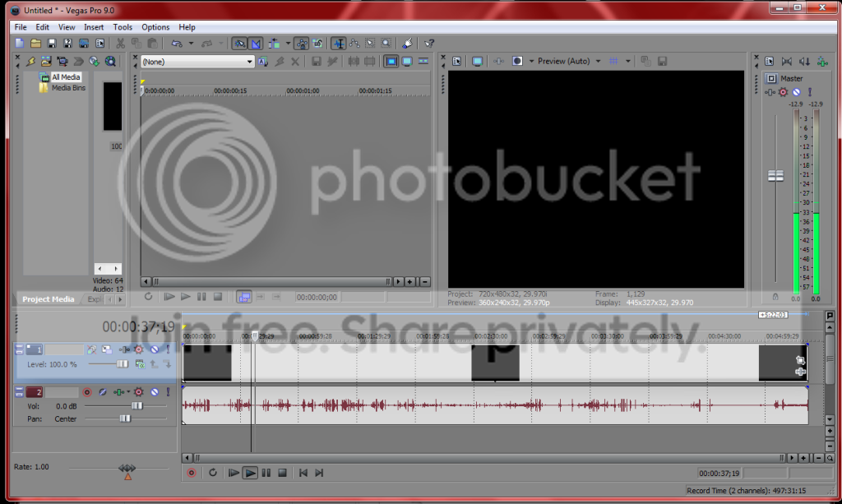
Task: Open the Edit menu
Action: coord(43,27)
